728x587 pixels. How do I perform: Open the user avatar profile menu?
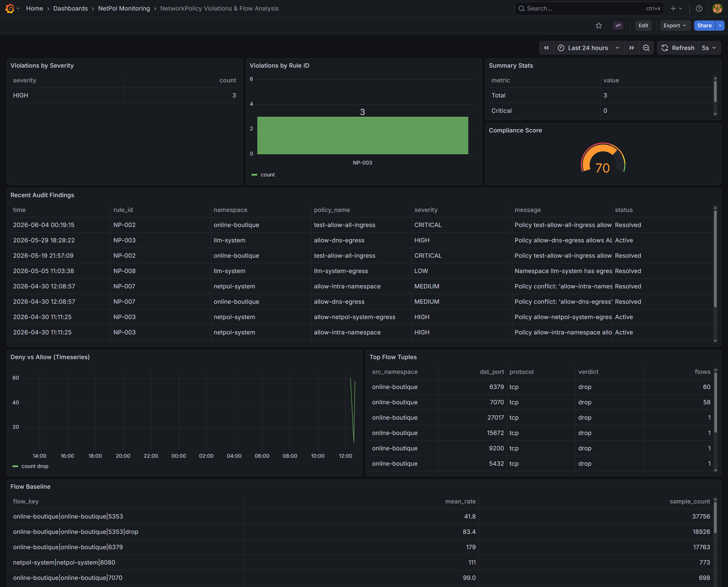tap(717, 9)
